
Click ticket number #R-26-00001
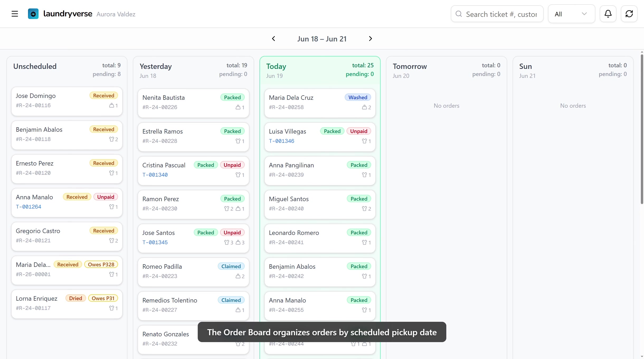point(33,274)
